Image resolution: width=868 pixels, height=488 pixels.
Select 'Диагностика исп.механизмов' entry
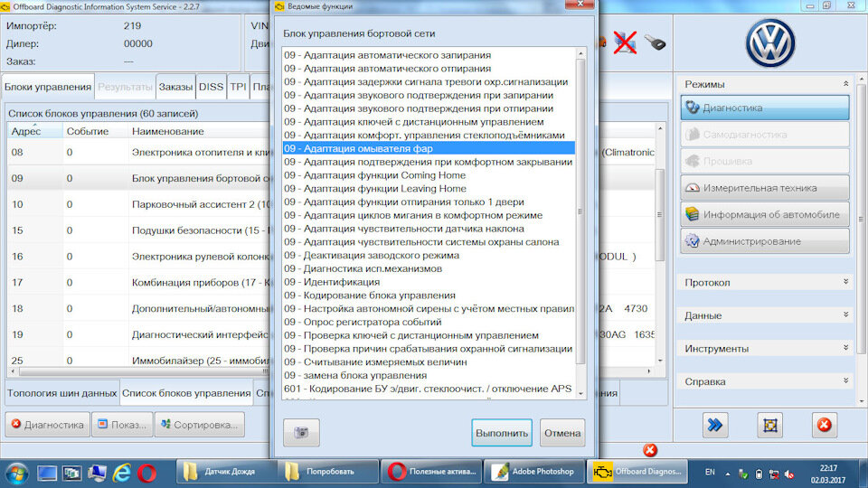[429, 269]
